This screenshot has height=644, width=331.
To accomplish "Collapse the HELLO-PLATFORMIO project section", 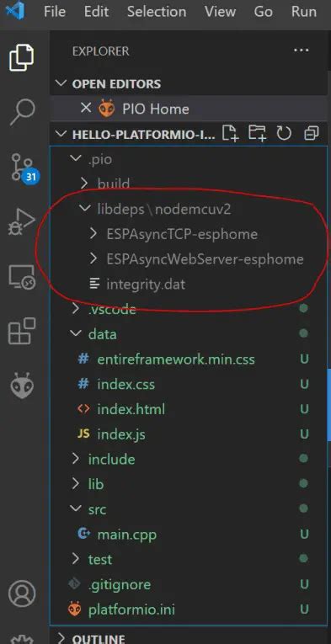I will tap(61, 134).
